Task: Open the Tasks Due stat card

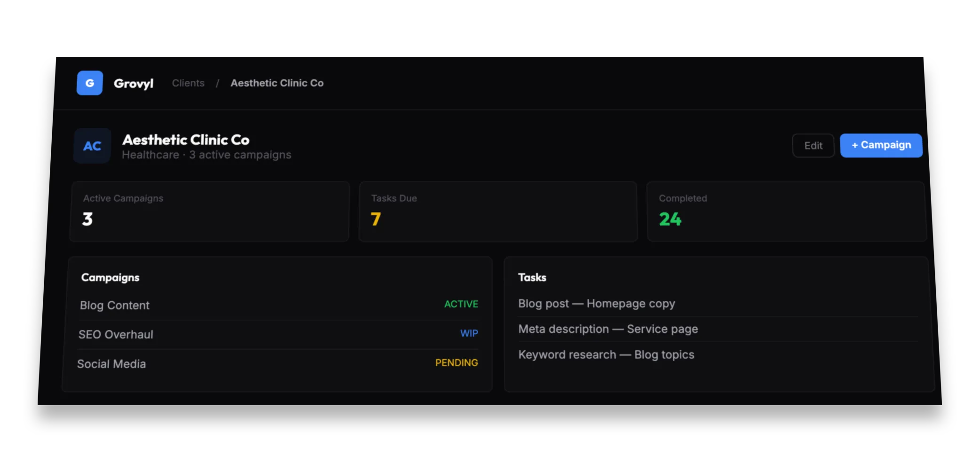Action: (498, 212)
